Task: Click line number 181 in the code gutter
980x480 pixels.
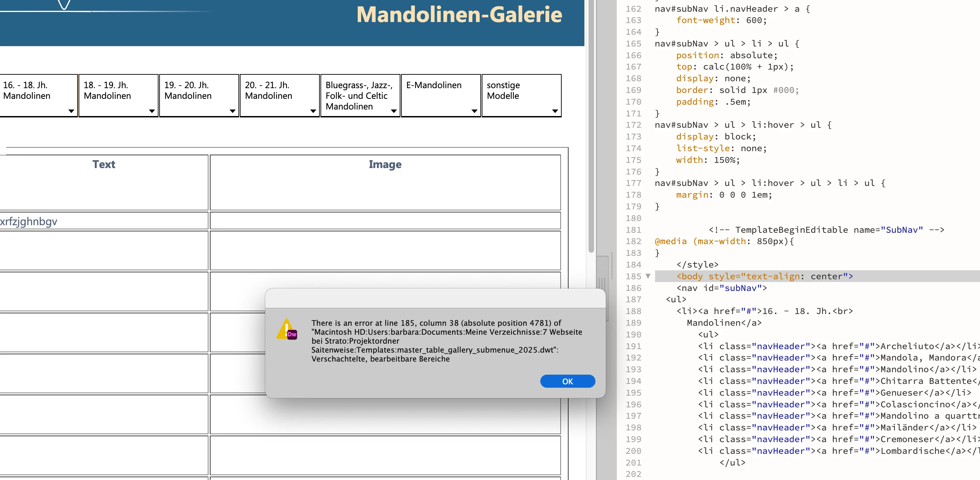Action: tap(633, 230)
